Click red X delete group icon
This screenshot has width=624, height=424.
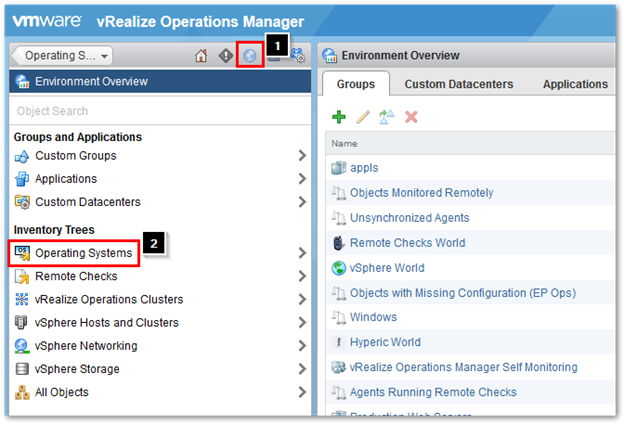410,117
